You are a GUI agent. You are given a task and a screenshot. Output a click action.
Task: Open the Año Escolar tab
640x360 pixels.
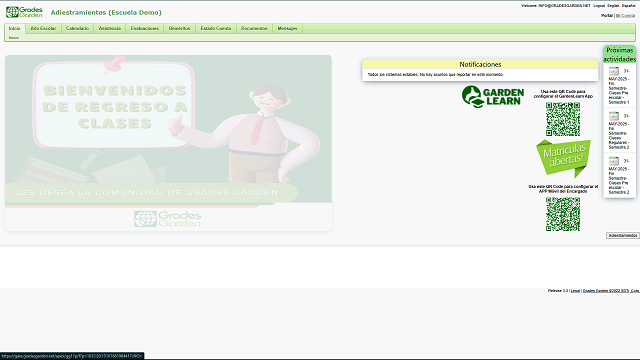[x=43, y=28]
